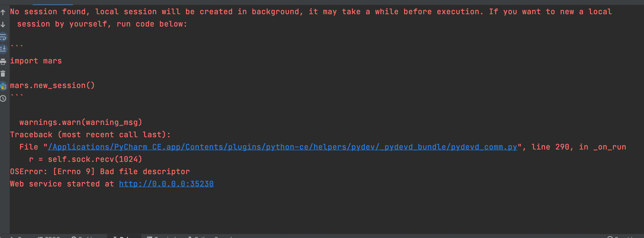
Task: Clear console with the trash icon
Action: (x=3, y=74)
